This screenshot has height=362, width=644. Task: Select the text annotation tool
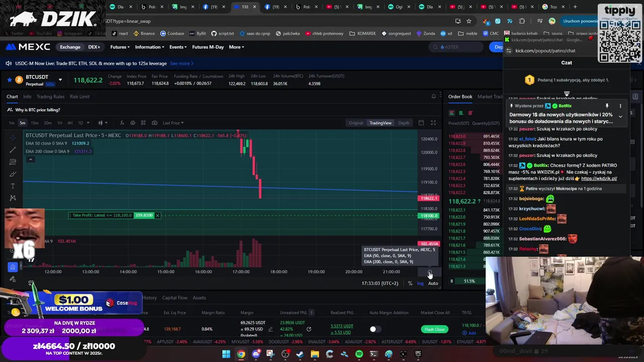[13, 186]
